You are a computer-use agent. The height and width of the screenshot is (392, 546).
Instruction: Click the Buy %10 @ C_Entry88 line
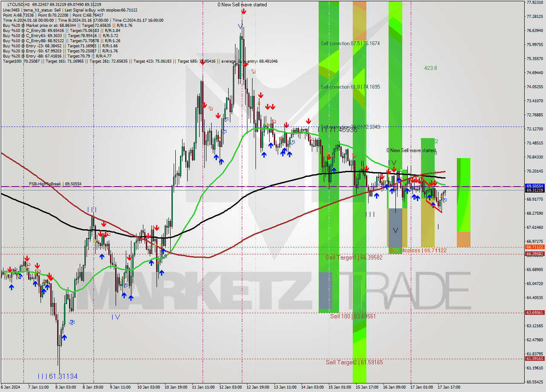pyautogui.click(x=61, y=40)
